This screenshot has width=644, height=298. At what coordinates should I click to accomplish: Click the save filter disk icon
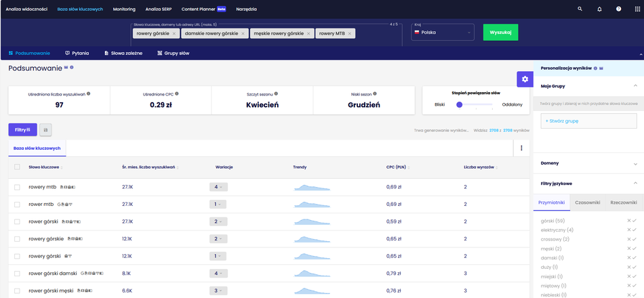click(x=45, y=129)
